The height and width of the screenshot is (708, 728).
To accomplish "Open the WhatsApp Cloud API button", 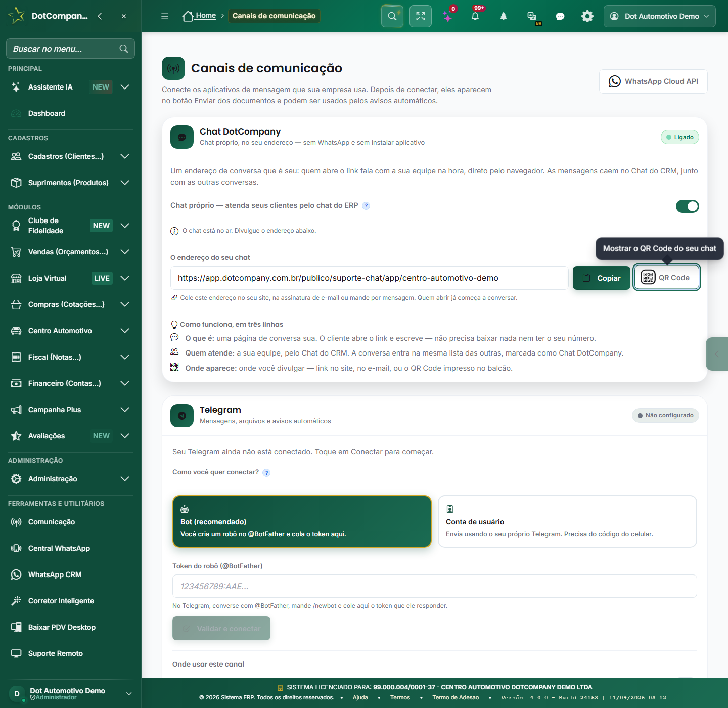I will [x=653, y=81].
